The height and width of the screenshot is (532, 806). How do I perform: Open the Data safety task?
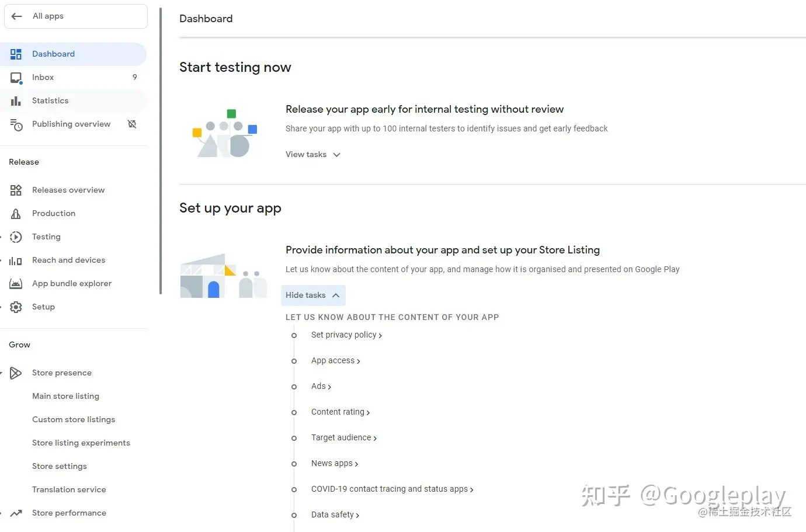pyautogui.click(x=335, y=515)
